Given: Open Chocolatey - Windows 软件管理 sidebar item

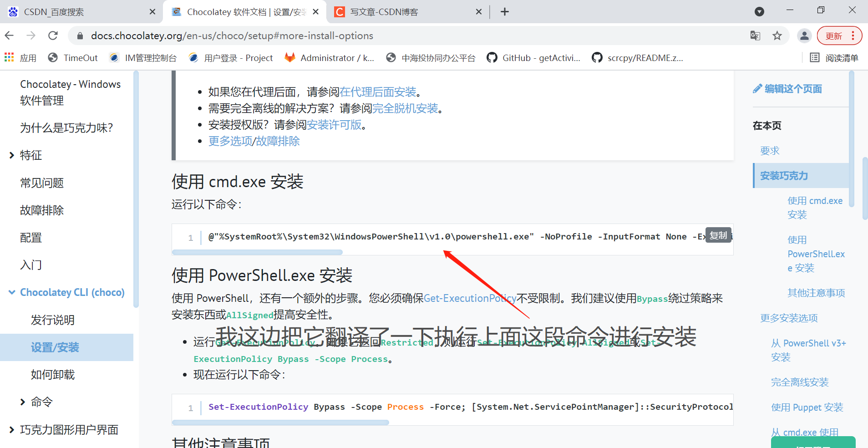Looking at the screenshot, I should click(x=71, y=92).
